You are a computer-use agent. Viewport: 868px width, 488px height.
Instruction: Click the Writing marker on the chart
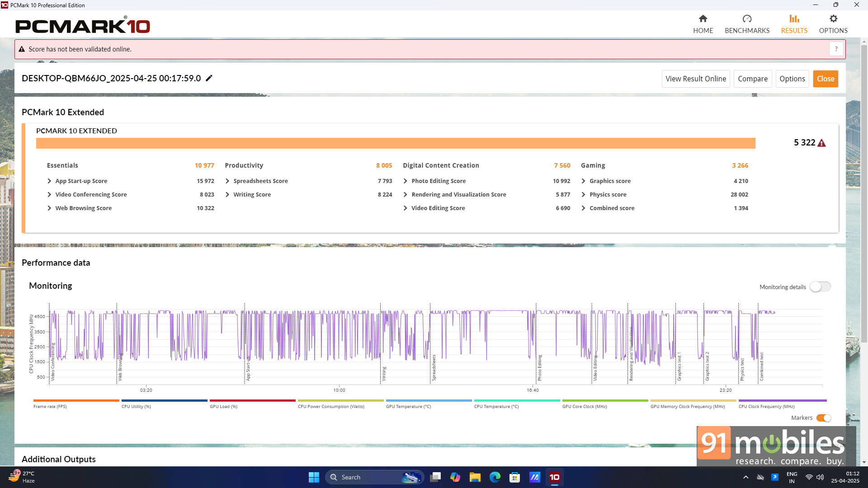[384, 374]
